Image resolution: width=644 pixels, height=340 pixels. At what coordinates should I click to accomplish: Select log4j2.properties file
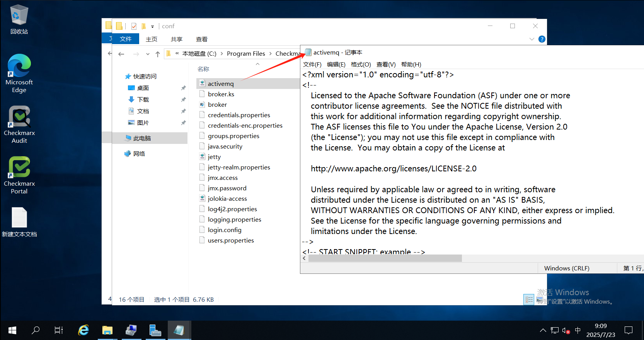[232, 209]
